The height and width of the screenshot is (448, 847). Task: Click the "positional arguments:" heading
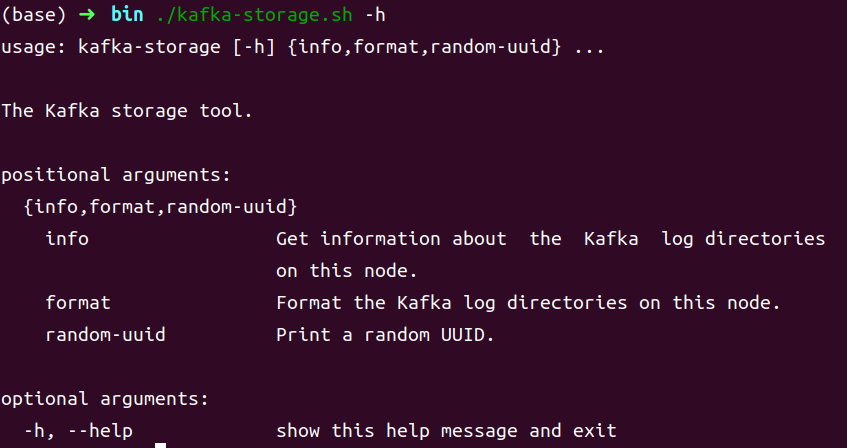[115, 175]
